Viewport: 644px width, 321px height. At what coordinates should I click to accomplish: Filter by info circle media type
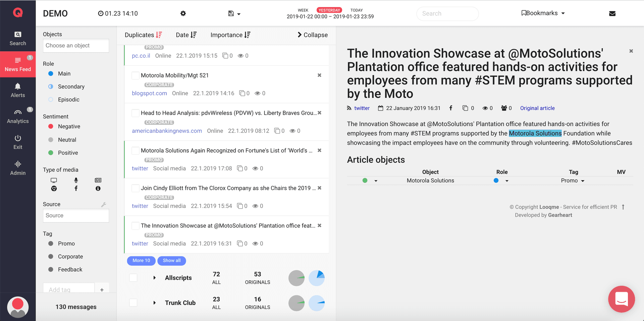(98, 189)
